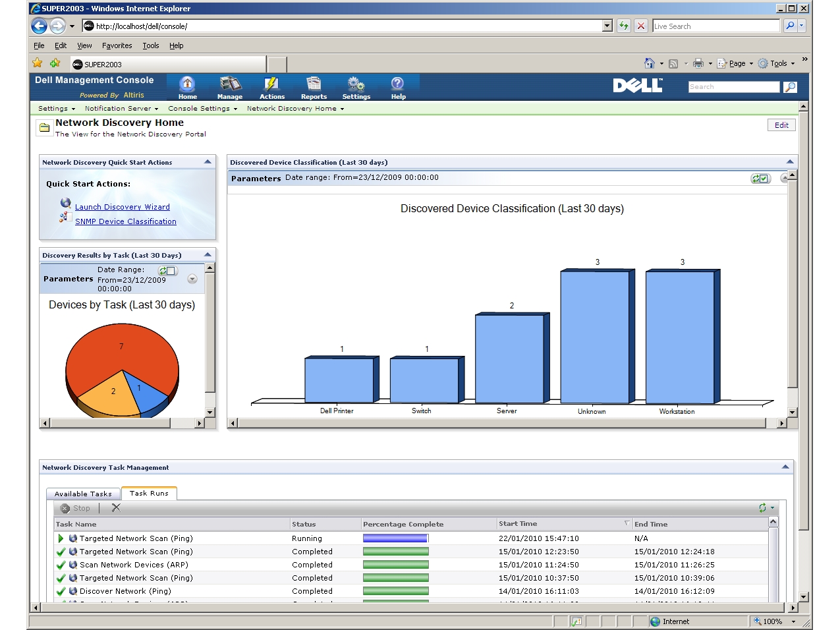Click the Help question mark icon

point(398,86)
